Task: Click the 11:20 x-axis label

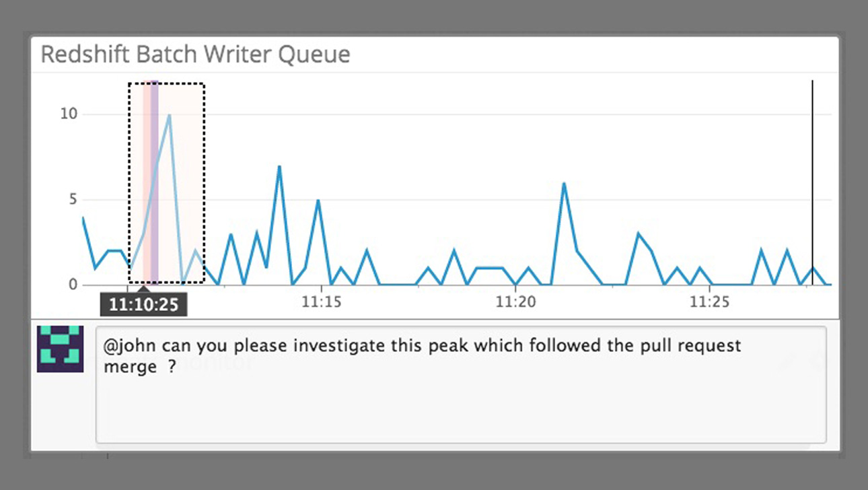Action: coord(515,303)
